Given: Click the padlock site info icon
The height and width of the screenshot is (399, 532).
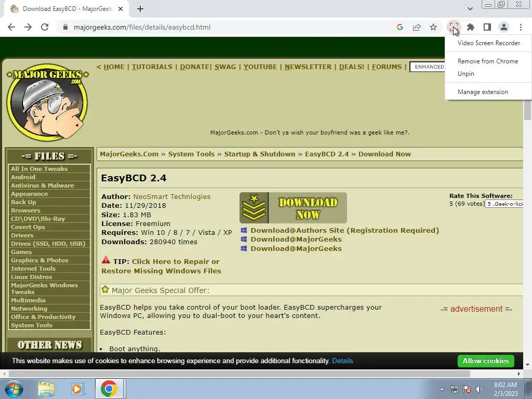Looking at the screenshot, I should click(65, 27).
